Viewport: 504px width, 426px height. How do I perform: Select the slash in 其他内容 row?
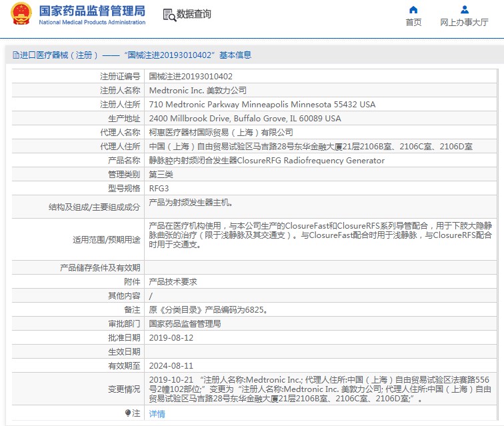click(151, 296)
